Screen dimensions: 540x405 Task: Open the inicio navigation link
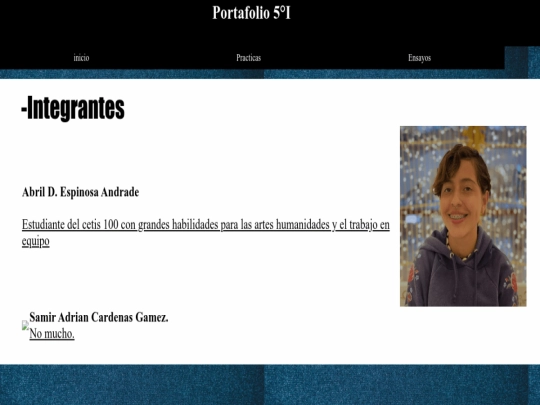[x=81, y=58]
